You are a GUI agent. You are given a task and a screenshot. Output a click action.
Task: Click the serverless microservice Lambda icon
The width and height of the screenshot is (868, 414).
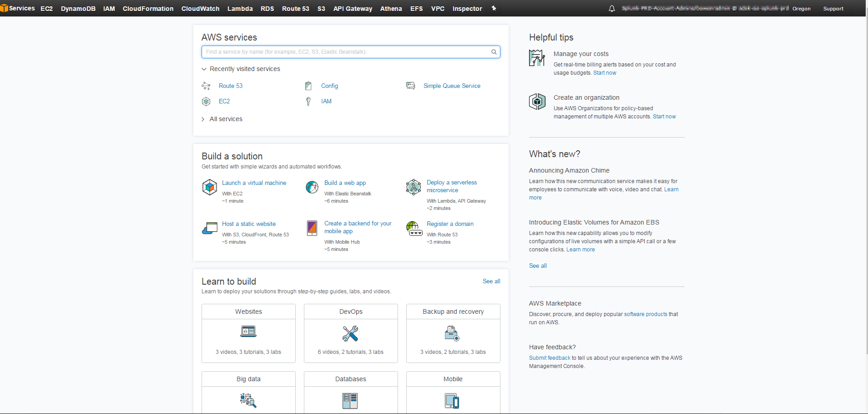[414, 187]
